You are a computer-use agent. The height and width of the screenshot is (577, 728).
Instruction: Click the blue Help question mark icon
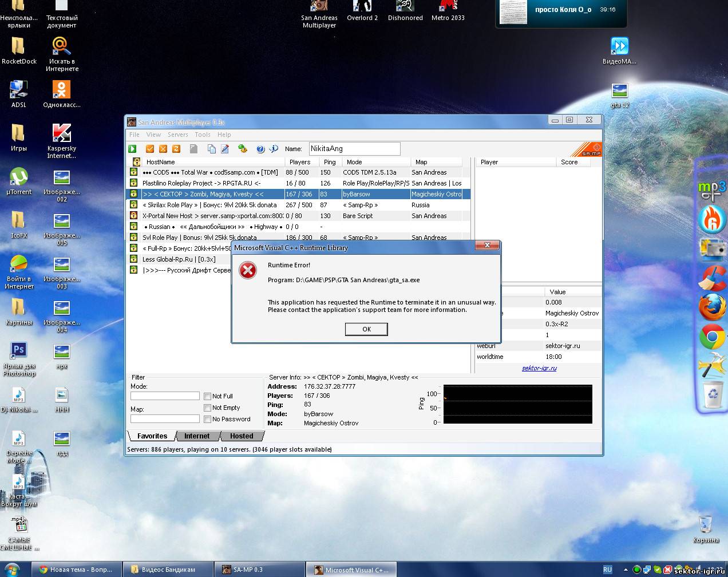260,149
